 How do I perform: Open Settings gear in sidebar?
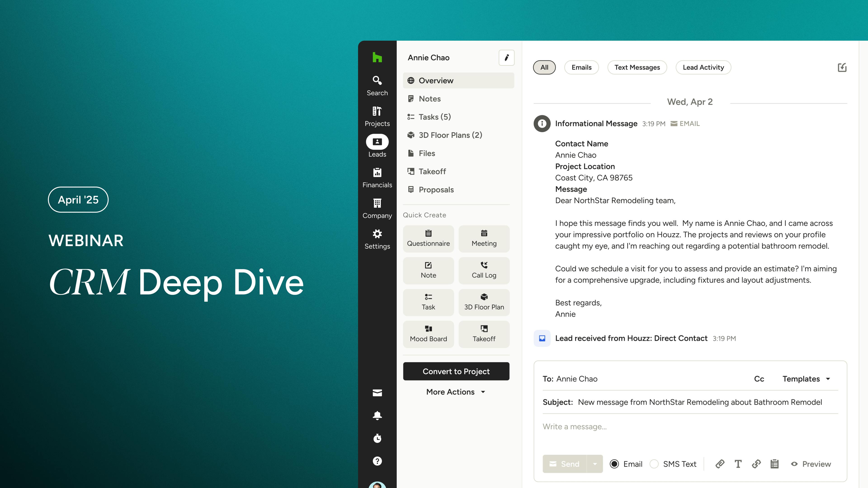pos(377,239)
